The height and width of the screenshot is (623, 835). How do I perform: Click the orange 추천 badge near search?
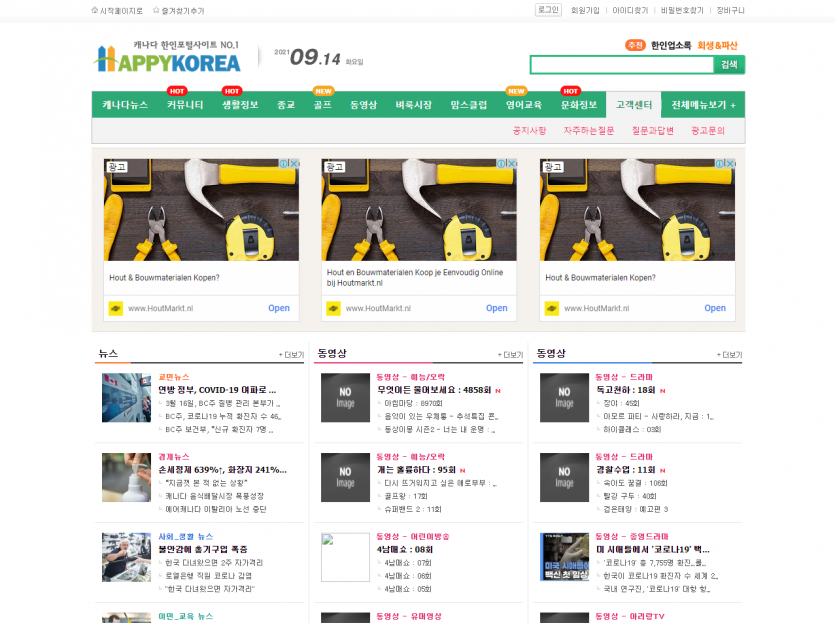click(634, 45)
